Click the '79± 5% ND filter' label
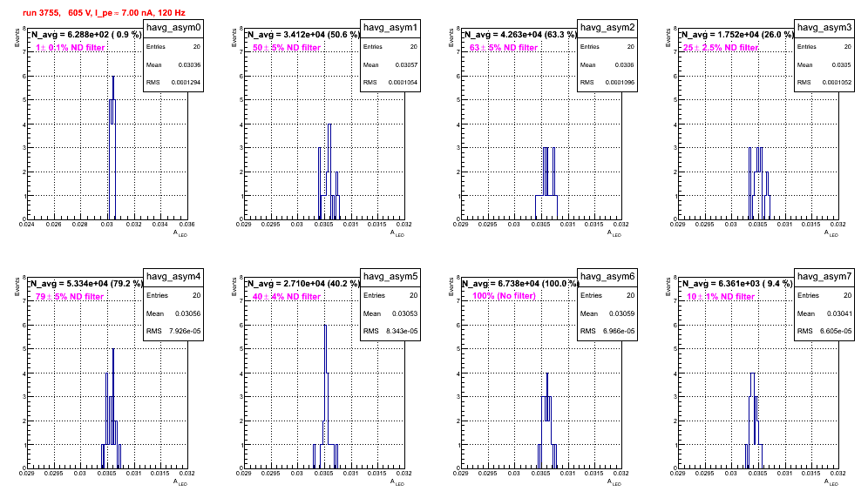This screenshot has width=868, height=498. click(x=70, y=297)
